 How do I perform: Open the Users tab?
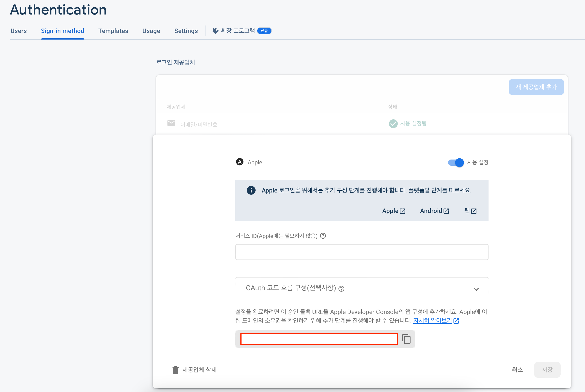[18, 31]
